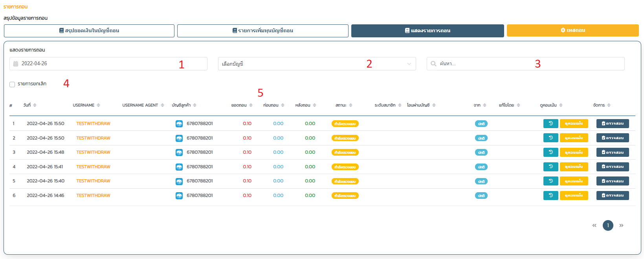Click the teal history icon in row 4
Screen dimensions: 644x259
tap(550, 167)
